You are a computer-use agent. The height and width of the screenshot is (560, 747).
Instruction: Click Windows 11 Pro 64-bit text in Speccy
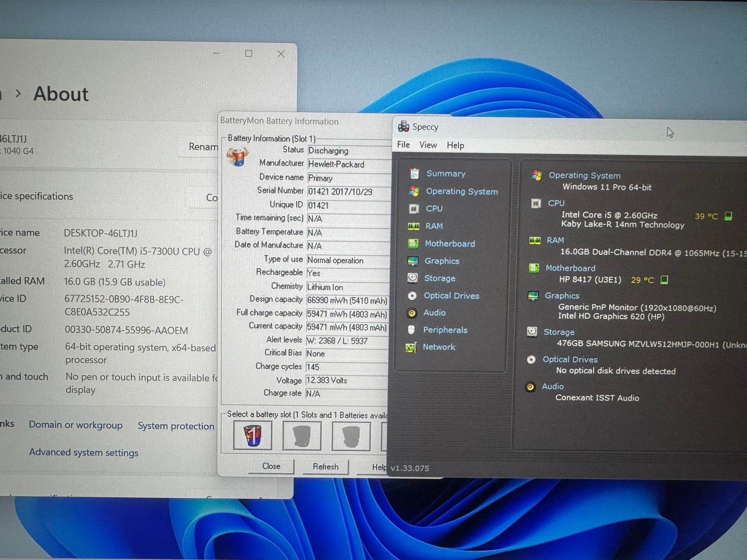click(607, 187)
